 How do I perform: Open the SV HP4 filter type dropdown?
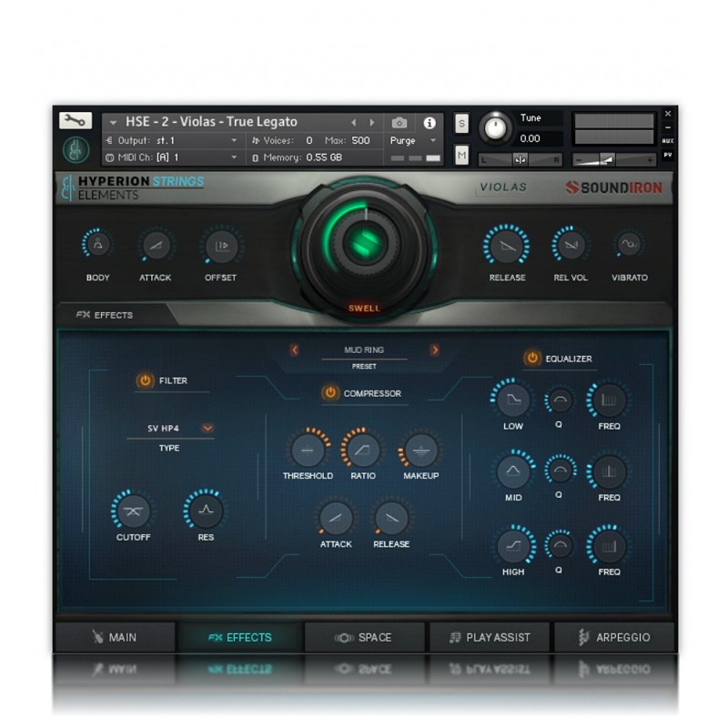(x=208, y=428)
